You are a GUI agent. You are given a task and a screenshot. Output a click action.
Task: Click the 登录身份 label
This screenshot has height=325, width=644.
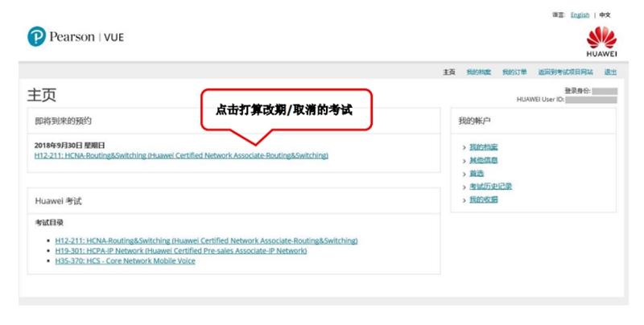tap(577, 91)
